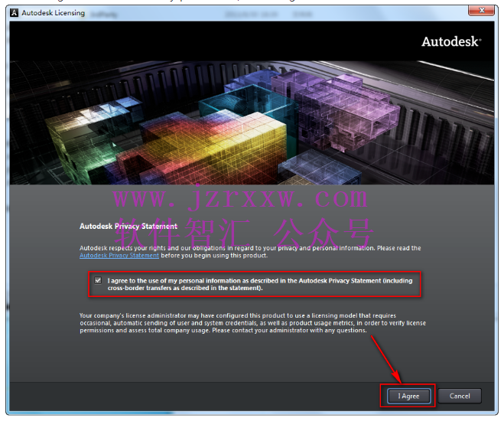The width and height of the screenshot is (504, 421).
Task: Toggle the personal information agreement checkbox
Action: pyautogui.click(x=98, y=280)
